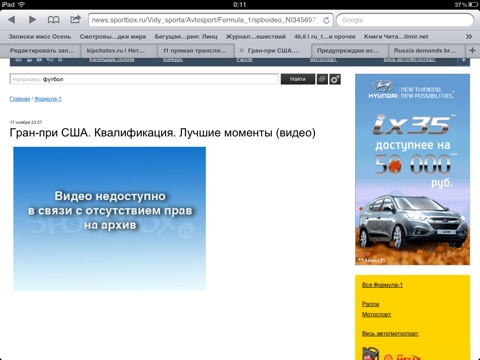Tap the Wi-Fi icon in status bar
This screenshot has width=480, height=360.
21,4
